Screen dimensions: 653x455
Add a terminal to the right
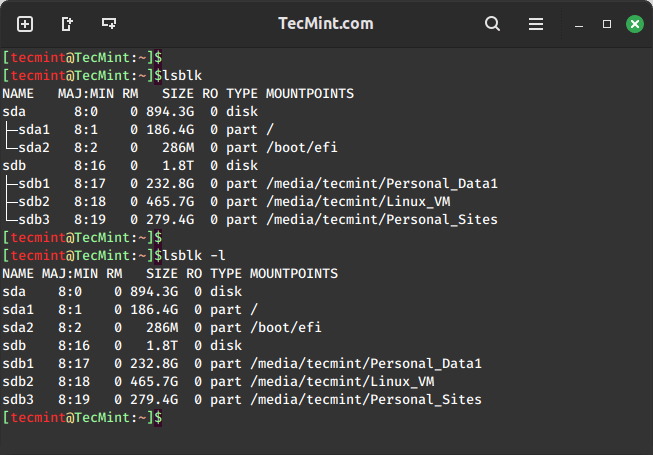pyautogui.click(x=67, y=24)
